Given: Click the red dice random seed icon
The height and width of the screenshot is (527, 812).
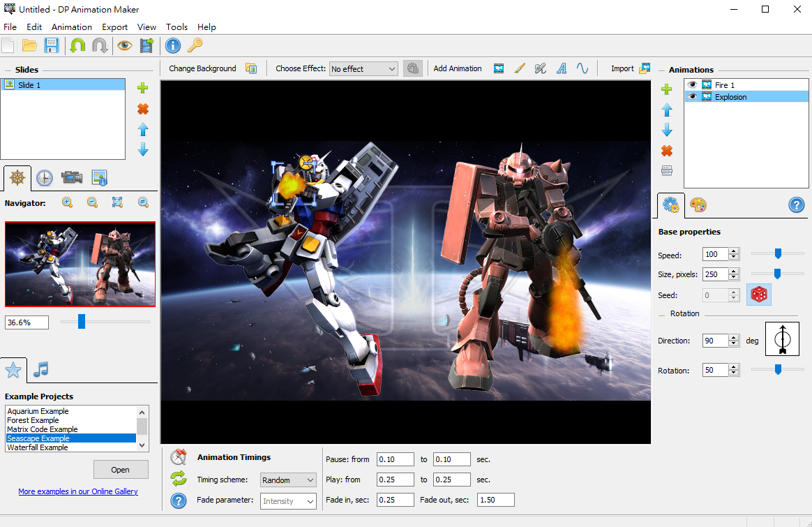Looking at the screenshot, I should (759, 295).
